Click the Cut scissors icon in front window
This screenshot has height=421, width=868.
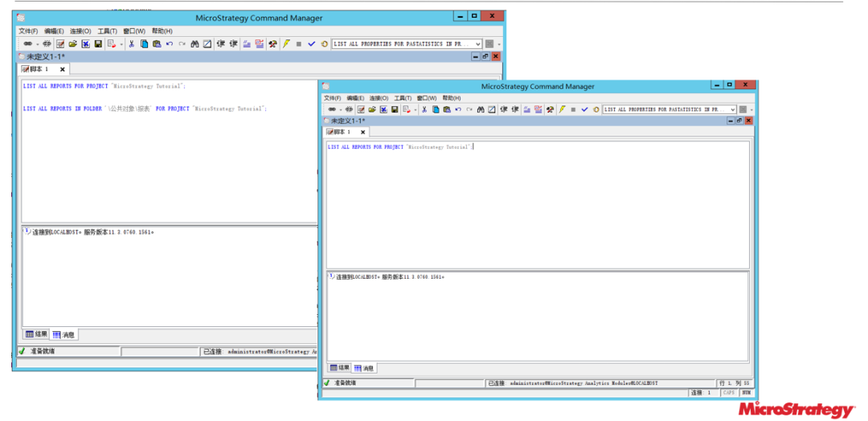point(424,109)
